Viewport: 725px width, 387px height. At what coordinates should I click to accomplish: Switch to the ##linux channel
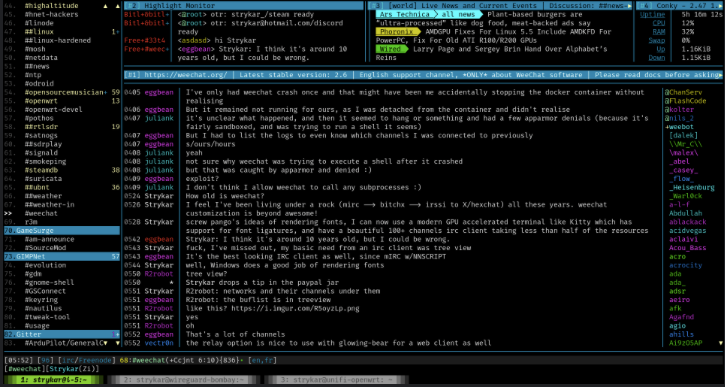(39, 31)
